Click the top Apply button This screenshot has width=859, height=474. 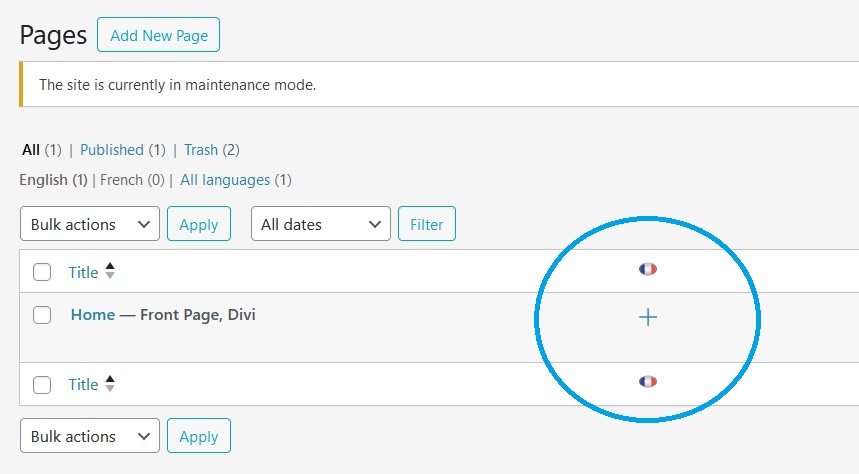199,224
